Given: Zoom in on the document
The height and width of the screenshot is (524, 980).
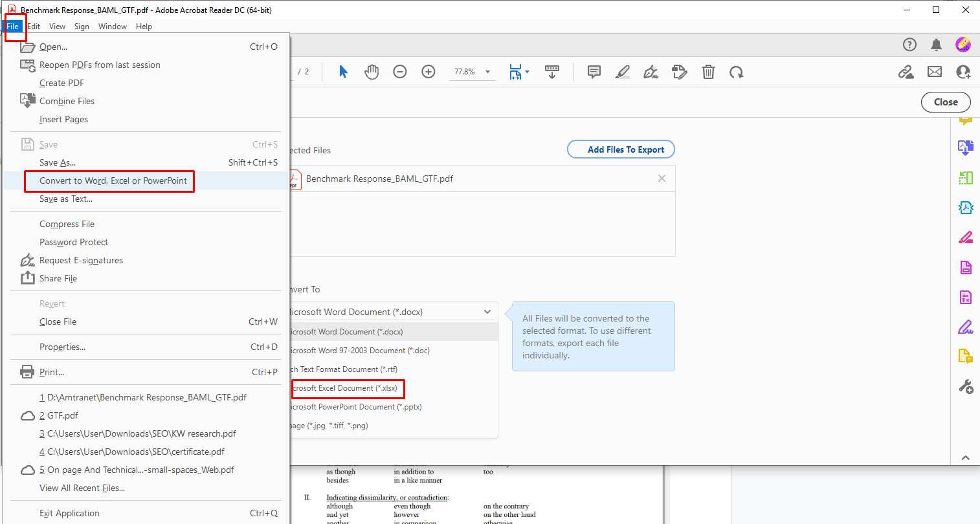Looking at the screenshot, I should point(428,72).
